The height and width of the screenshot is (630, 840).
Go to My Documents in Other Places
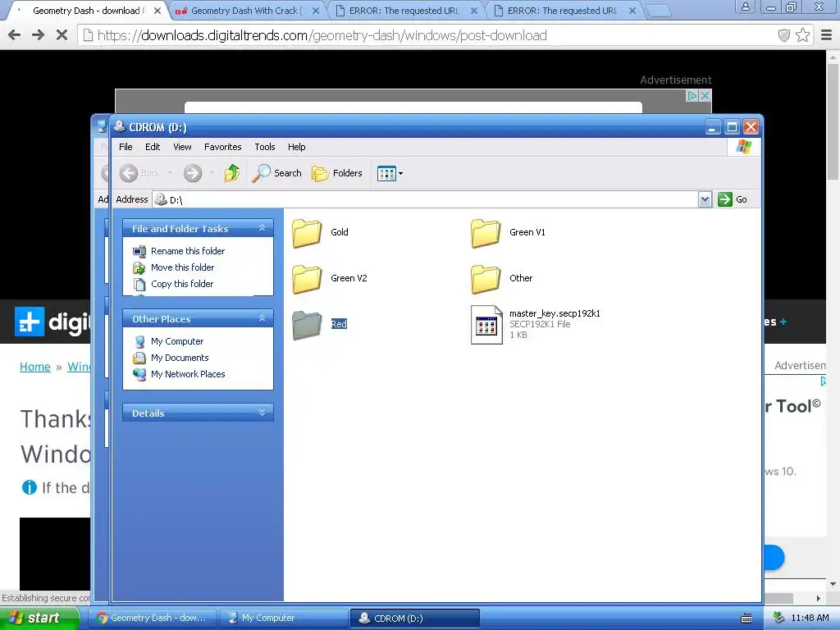coord(180,358)
